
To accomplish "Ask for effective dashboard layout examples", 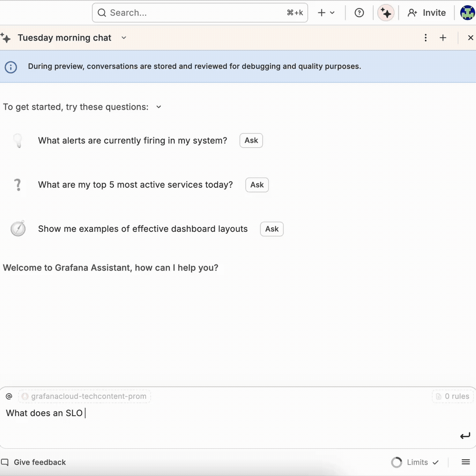I will point(271,229).
